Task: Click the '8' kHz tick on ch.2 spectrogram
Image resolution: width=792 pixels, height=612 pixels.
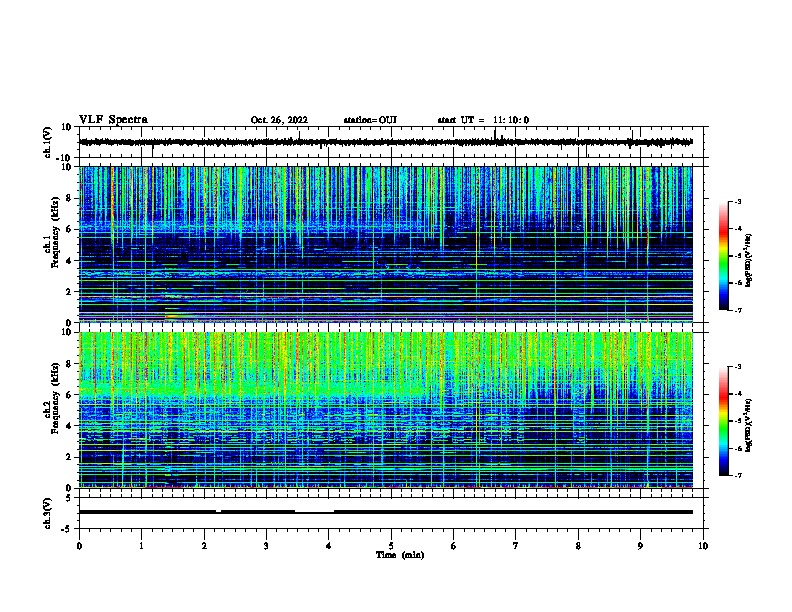Action: (x=70, y=364)
